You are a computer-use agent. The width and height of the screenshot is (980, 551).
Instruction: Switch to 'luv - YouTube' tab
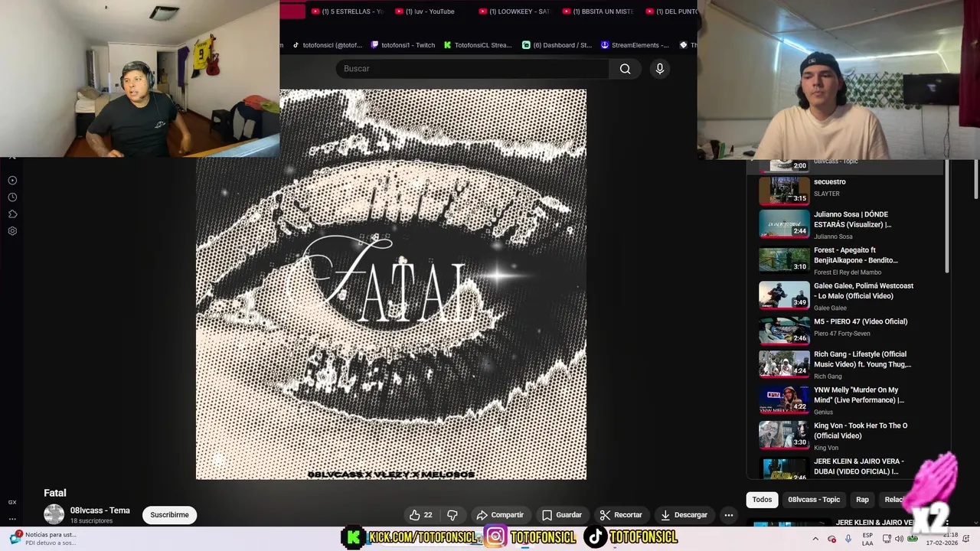(x=426, y=11)
